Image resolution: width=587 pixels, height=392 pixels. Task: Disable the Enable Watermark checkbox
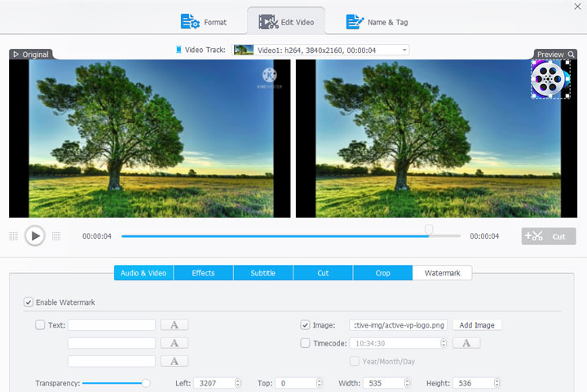[x=29, y=302]
